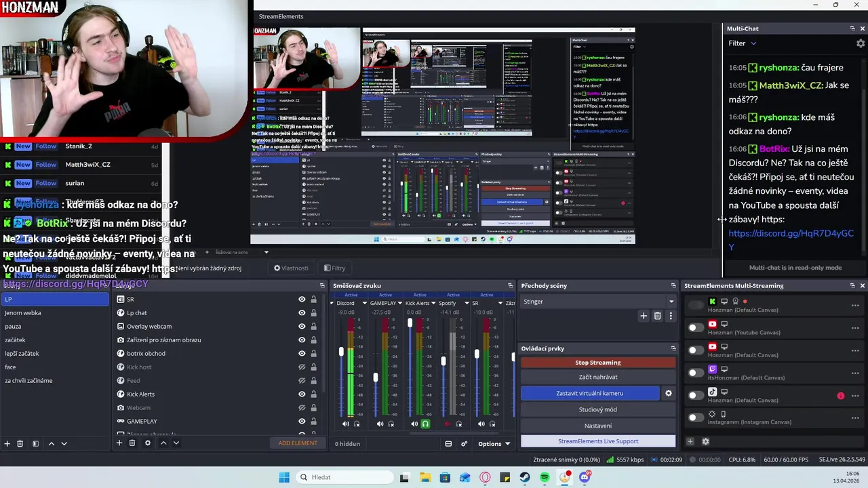Add a new scene with the plus icon
The width and height of the screenshot is (868, 488).
tap(7, 443)
